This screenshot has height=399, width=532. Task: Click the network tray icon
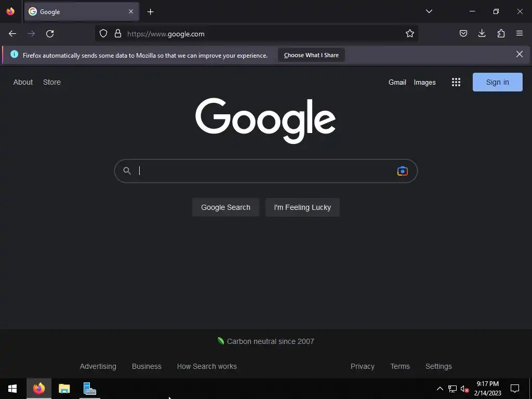453,389
